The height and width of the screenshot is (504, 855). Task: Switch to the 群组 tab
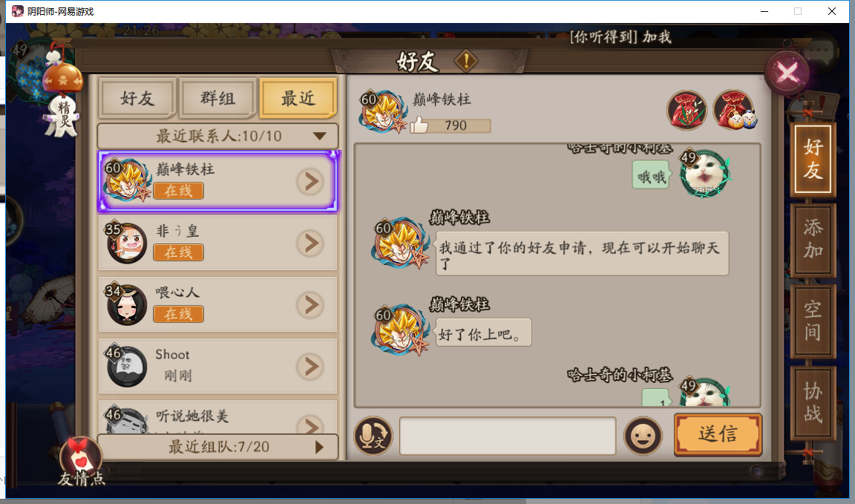pos(217,98)
